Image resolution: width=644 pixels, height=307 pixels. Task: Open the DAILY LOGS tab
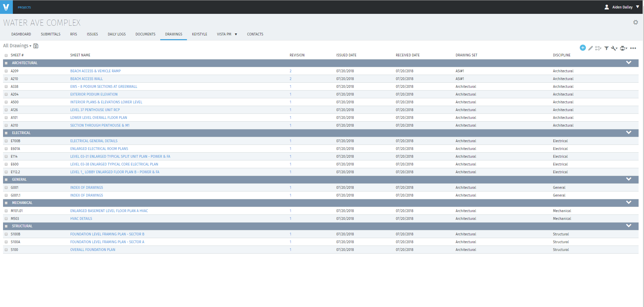117,34
